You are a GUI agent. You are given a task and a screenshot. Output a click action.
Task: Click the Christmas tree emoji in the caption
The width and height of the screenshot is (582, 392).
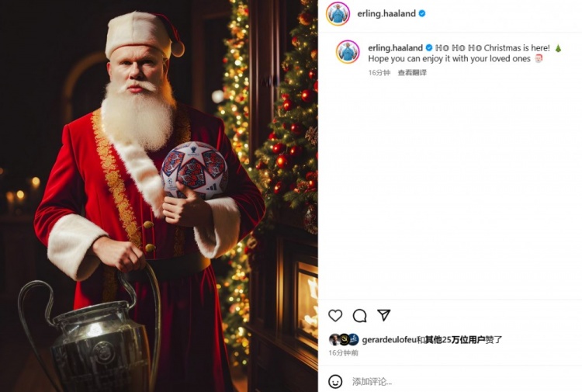558,48
